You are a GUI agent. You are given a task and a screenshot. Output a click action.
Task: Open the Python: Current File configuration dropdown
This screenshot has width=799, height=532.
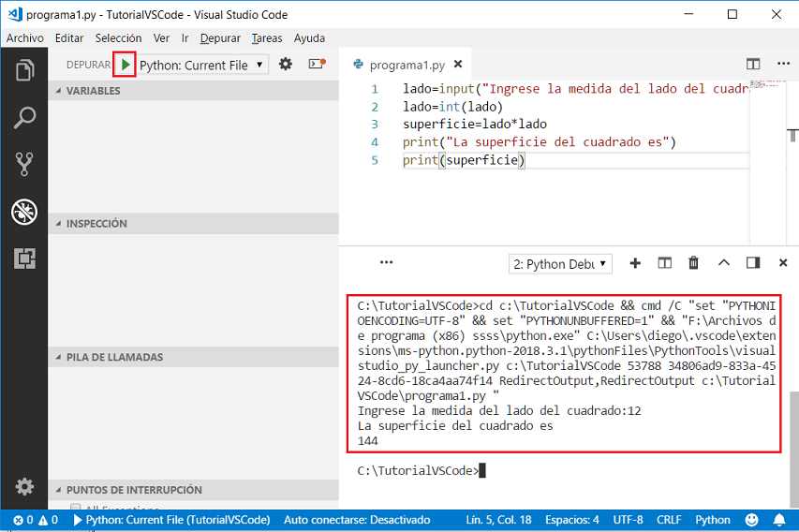(x=203, y=66)
